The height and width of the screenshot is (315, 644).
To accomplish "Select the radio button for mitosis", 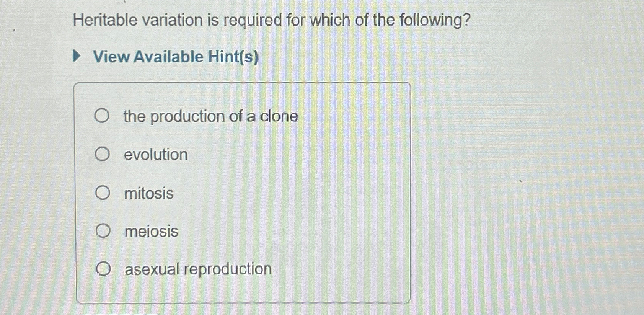I will click(x=102, y=193).
